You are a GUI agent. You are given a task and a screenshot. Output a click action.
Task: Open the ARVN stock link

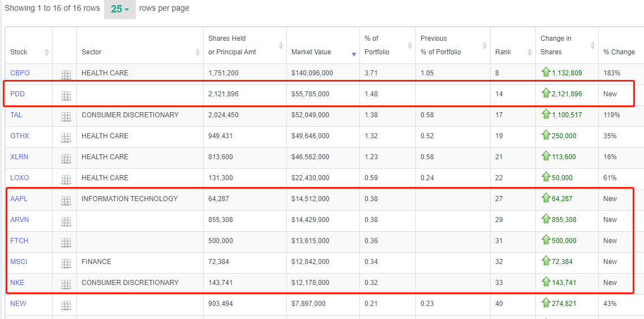19,220
